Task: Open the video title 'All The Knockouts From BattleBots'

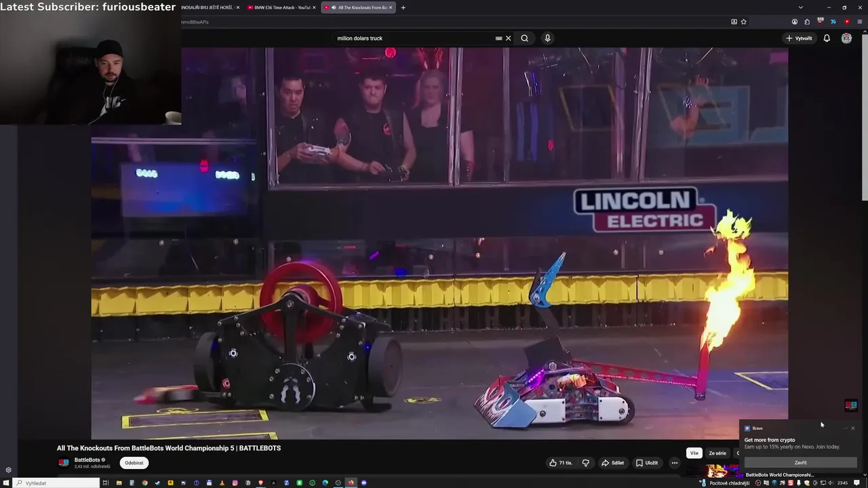Action: point(169,448)
